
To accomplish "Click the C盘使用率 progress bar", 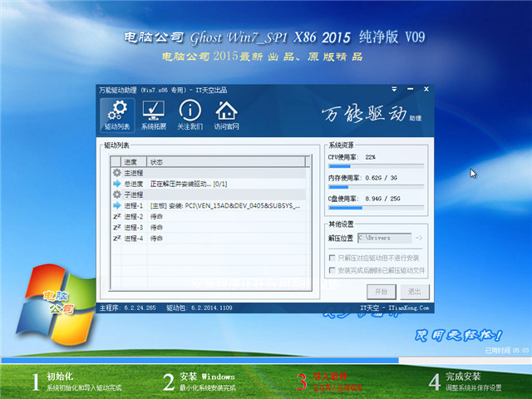I will [x=377, y=208].
